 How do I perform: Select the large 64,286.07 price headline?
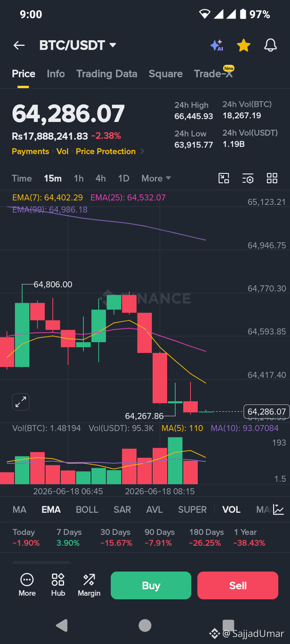[68, 114]
